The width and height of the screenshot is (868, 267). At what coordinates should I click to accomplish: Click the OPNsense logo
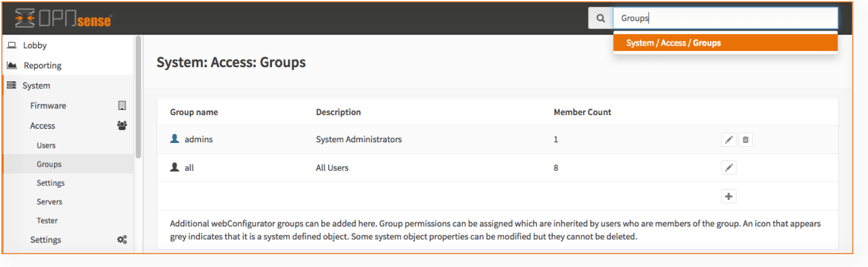pos(63,19)
